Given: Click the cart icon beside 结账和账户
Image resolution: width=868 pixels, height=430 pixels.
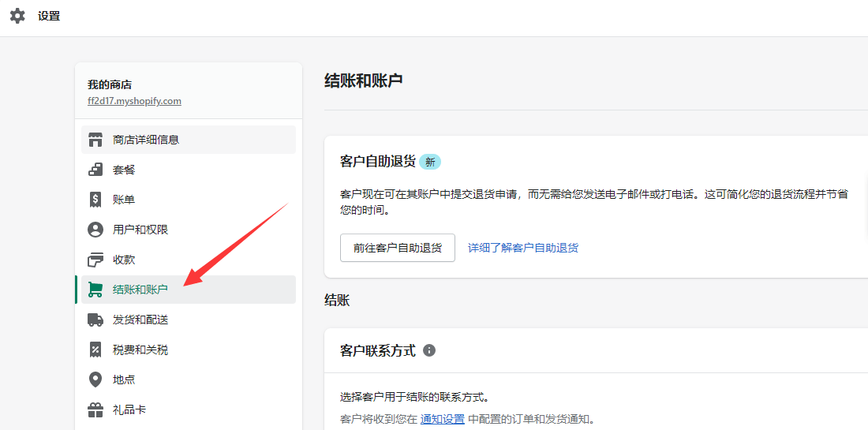Looking at the screenshot, I should coord(95,290).
